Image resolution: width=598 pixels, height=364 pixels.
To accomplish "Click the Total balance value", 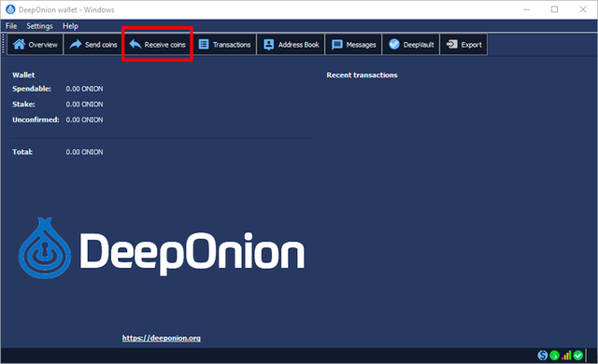I will 84,152.
